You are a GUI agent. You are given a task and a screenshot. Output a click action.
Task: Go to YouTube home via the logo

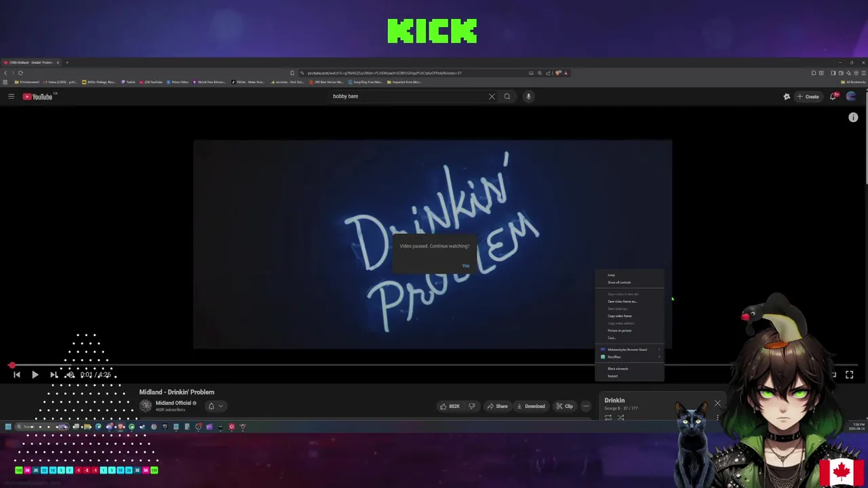(37, 96)
